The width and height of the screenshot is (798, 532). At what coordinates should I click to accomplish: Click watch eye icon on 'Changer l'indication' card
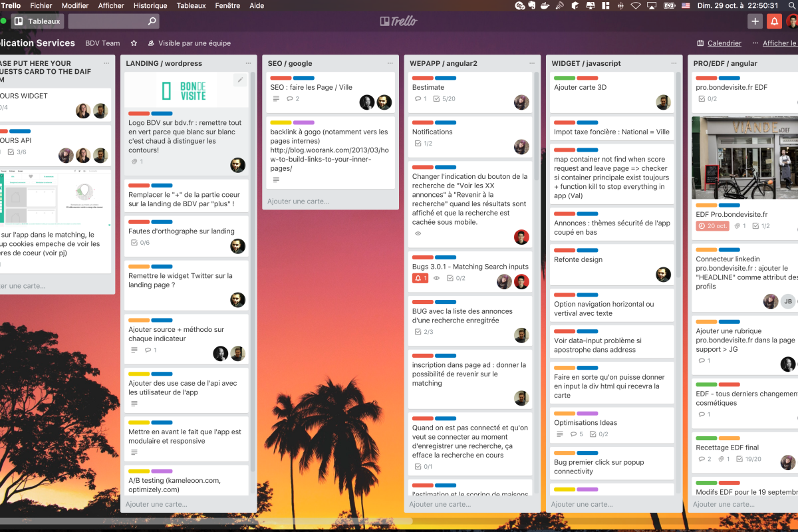click(418, 233)
